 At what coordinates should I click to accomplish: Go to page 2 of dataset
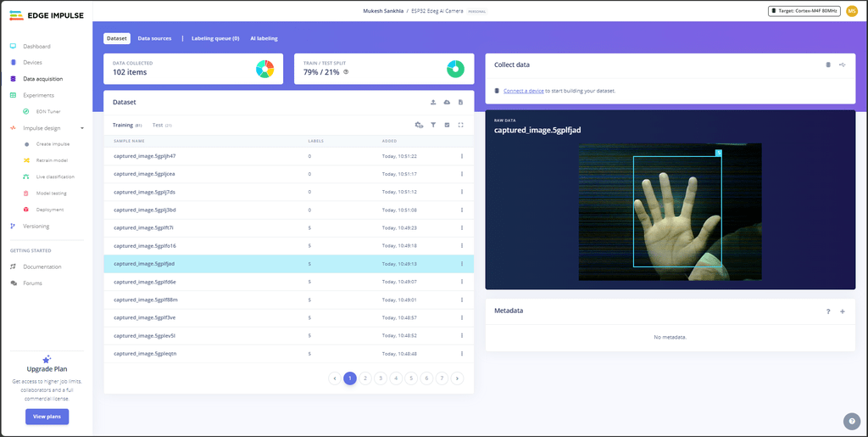(x=364, y=378)
